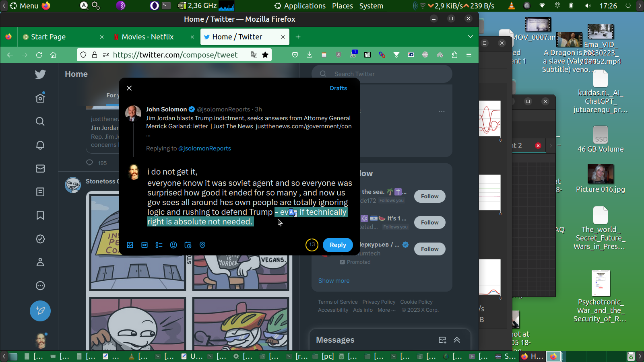The image size is (644, 362).
Task: Expand the footer More menu
Action: pyautogui.click(x=386, y=310)
